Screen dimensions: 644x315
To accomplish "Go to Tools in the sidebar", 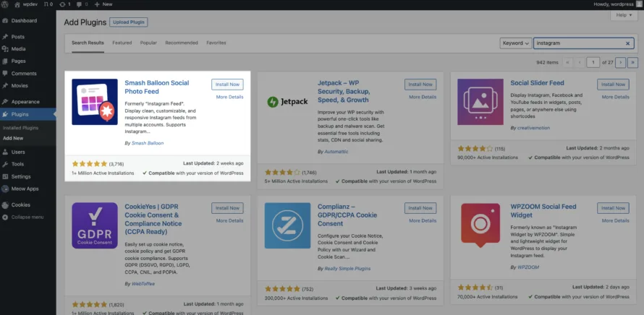I will 17,164.
